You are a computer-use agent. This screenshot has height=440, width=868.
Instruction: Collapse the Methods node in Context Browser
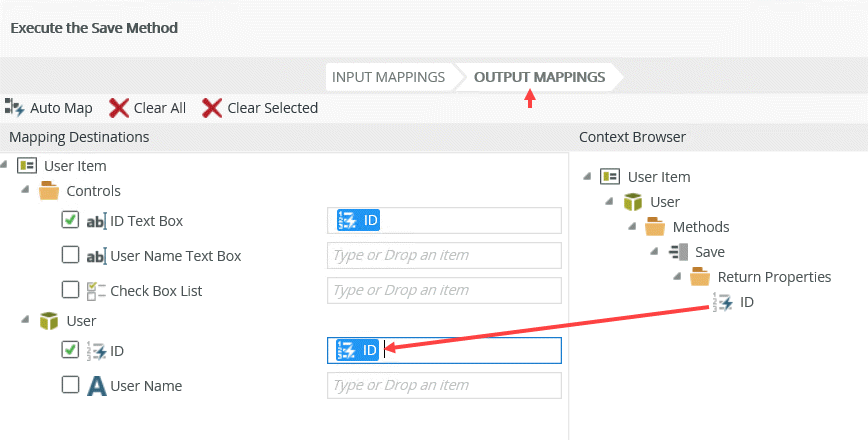pos(632,227)
